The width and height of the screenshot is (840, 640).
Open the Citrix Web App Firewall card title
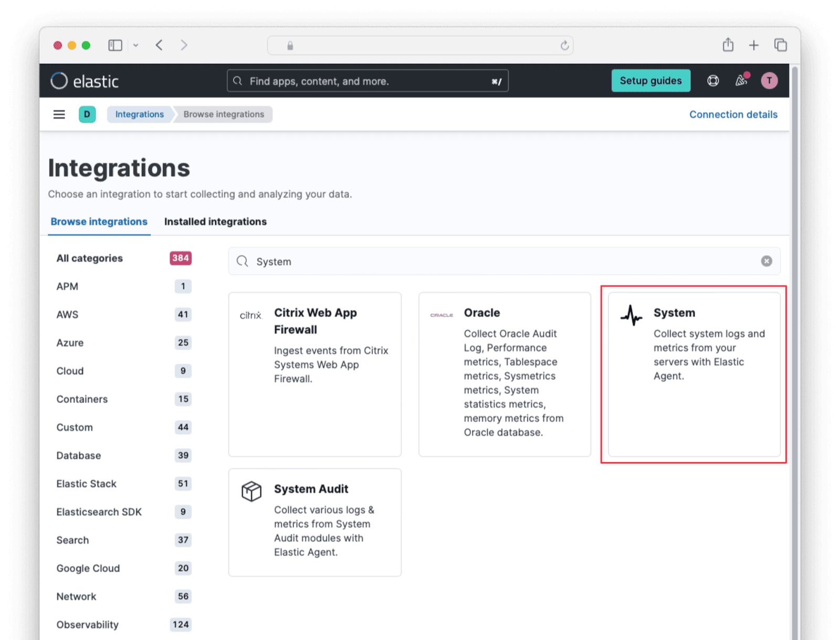[316, 321]
